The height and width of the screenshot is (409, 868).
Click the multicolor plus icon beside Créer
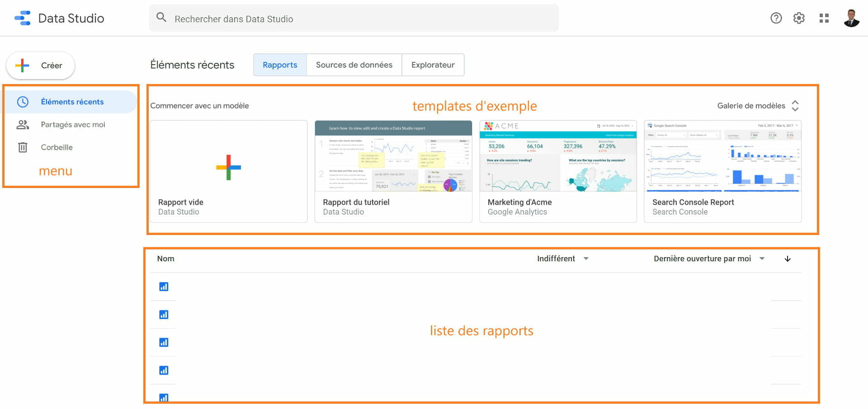click(x=22, y=66)
